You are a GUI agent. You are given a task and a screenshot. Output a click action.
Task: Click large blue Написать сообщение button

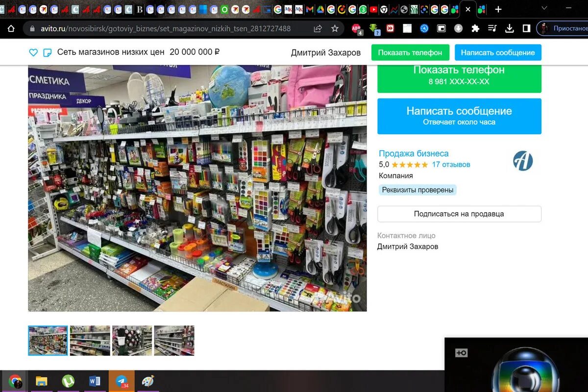point(459,116)
